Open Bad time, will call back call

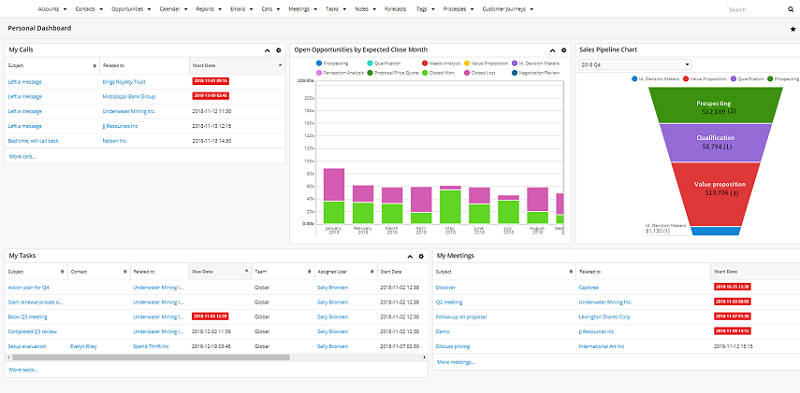coord(33,141)
